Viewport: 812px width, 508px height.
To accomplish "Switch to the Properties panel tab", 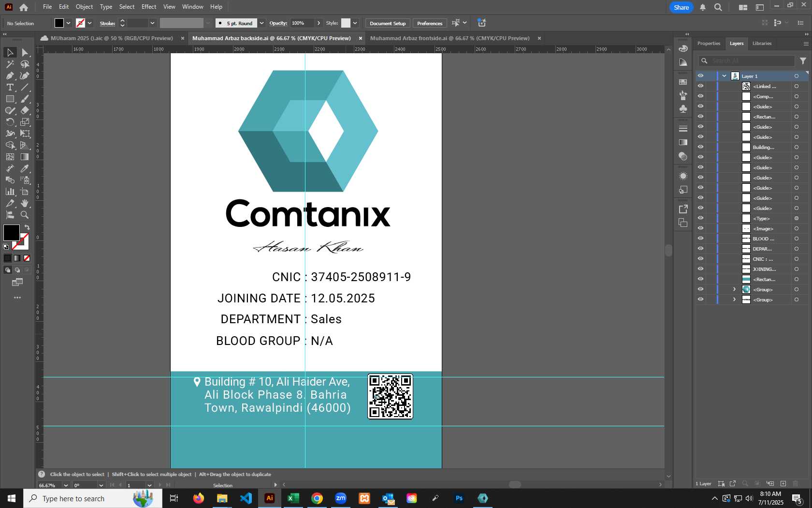I will coord(709,44).
